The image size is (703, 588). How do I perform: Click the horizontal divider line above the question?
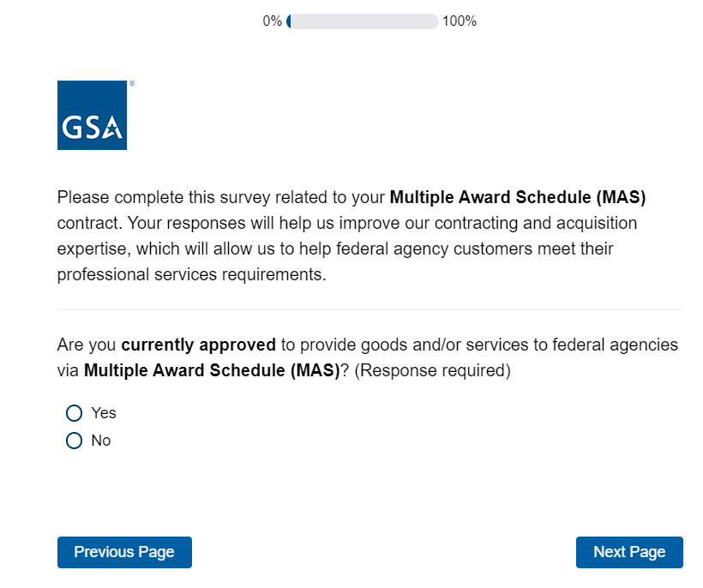coord(370,309)
